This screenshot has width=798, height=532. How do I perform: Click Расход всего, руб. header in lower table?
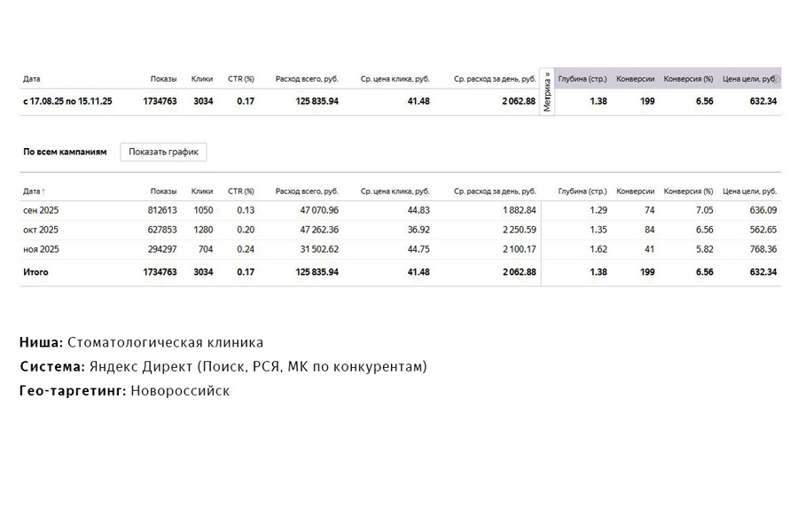(x=307, y=192)
